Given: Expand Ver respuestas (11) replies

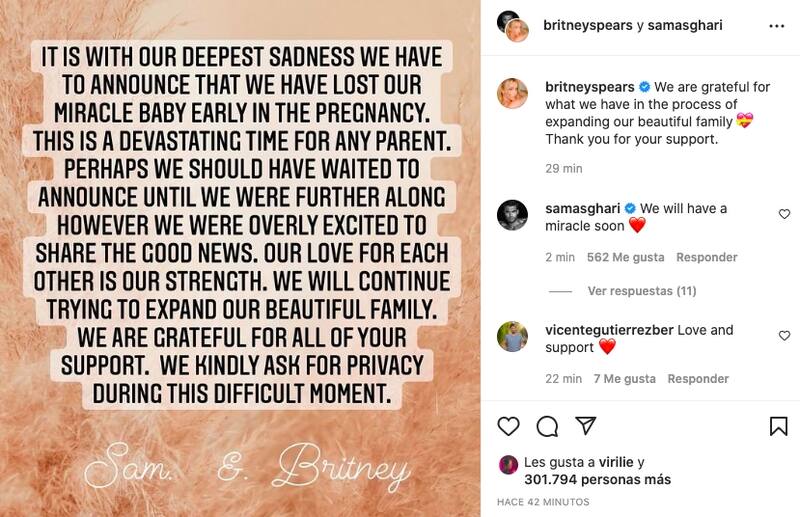Looking at the screenshot, I should (x=641, y=291).
